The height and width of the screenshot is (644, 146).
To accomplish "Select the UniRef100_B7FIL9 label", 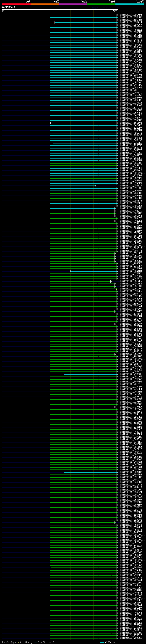I will [131, 442].
